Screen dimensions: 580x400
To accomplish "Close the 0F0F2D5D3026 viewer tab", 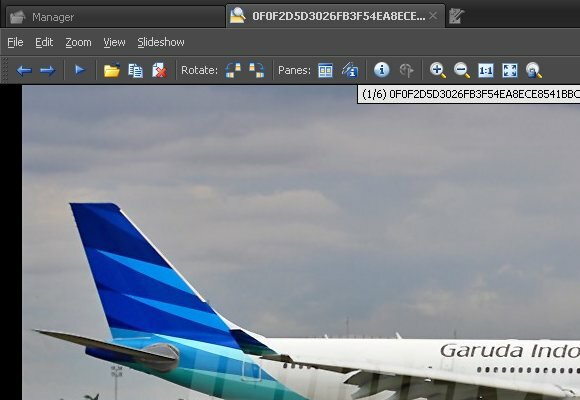I will pos(433,16).
